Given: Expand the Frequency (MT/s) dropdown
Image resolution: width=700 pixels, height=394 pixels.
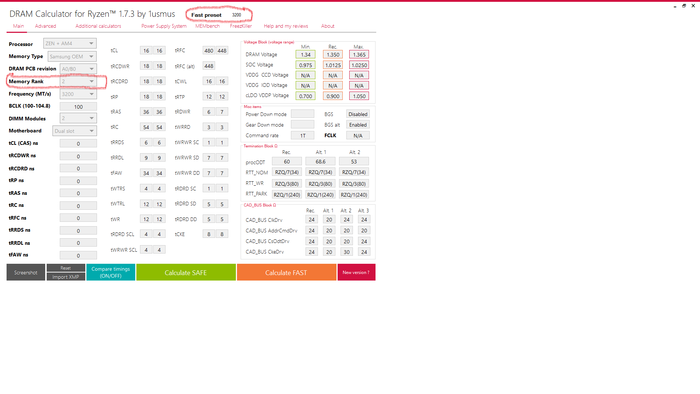Looking at the screenshot, I should (78, 94).
